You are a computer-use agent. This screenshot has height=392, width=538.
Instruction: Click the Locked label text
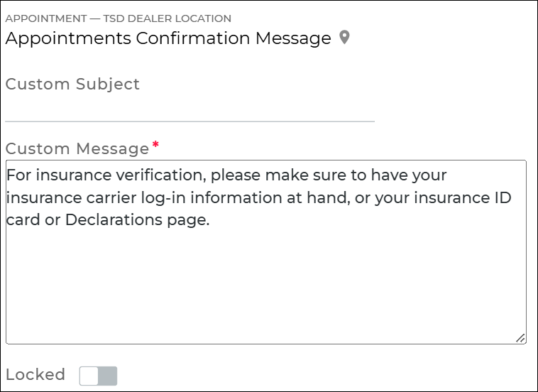(35, 374)
